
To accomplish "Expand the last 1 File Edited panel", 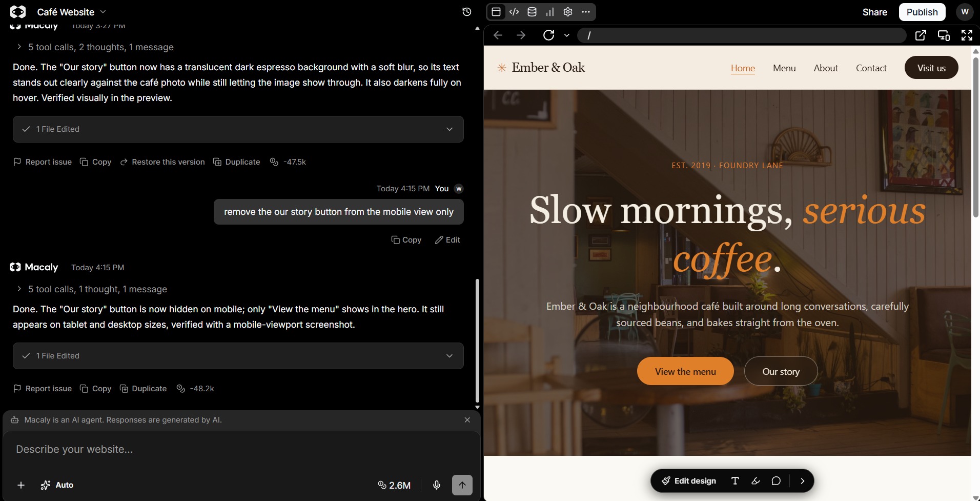I will pyautogui.click(x=238, y=356).
